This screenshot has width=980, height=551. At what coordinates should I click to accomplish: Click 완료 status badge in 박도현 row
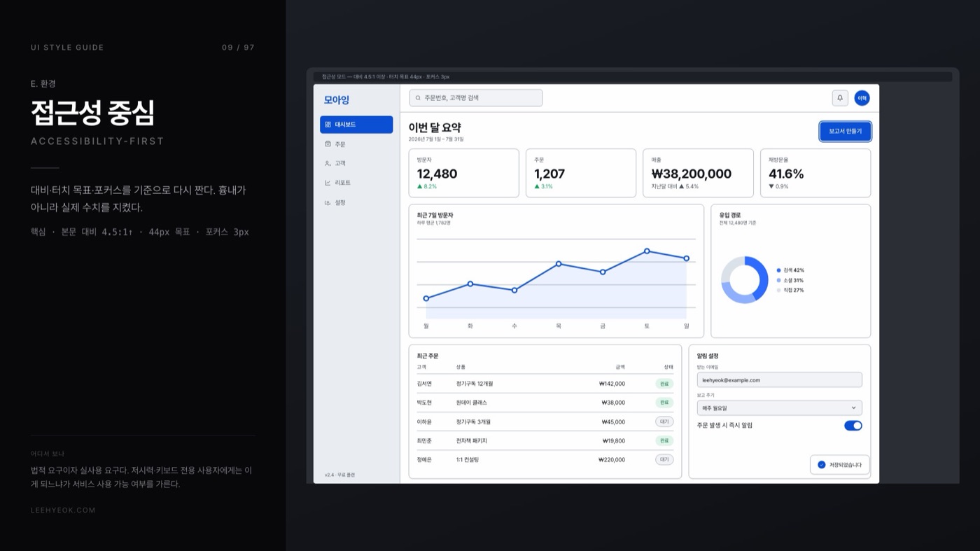pos(664,403)
